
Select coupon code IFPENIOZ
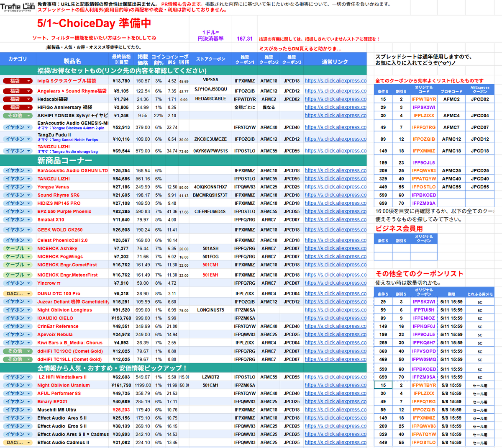point(424,318)
